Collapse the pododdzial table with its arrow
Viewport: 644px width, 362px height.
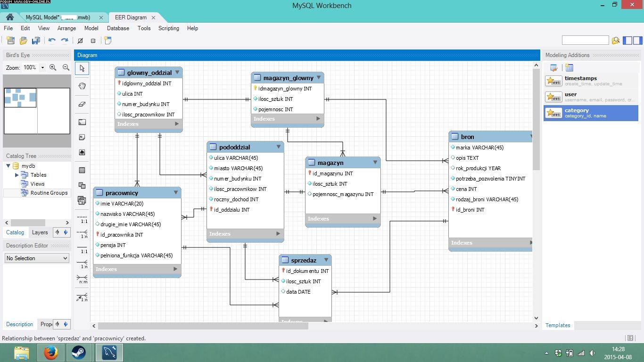pyautogui.click(x=279, y=147)
